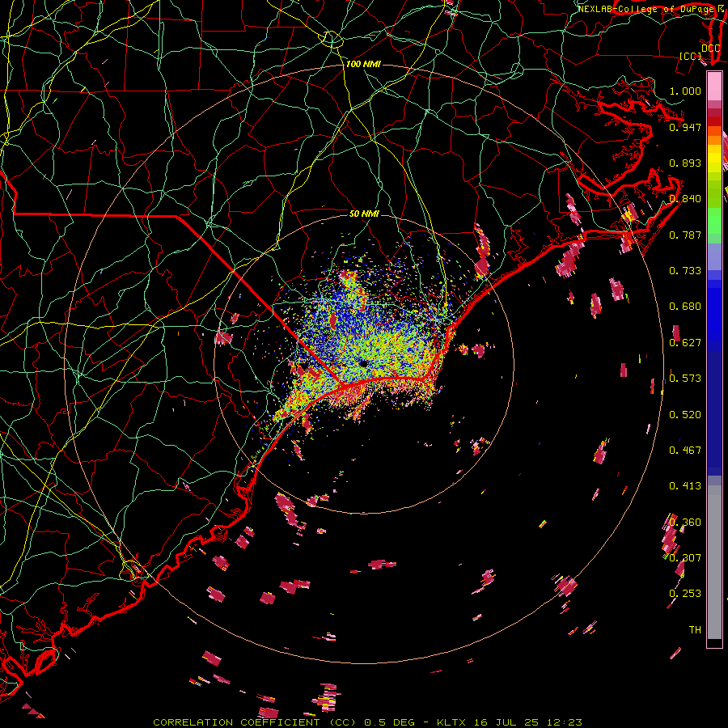Select the 0.253 scale value
728x728 pixels.
685,594
